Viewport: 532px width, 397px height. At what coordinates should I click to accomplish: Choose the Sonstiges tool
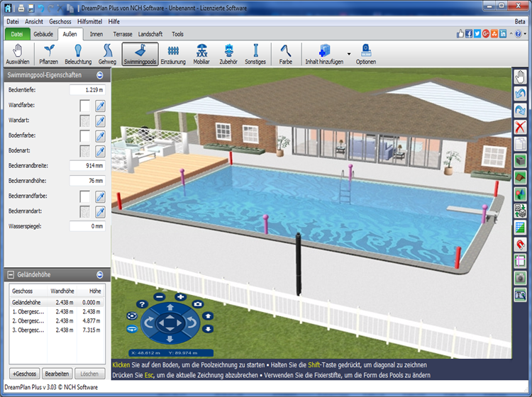point(255,55)
